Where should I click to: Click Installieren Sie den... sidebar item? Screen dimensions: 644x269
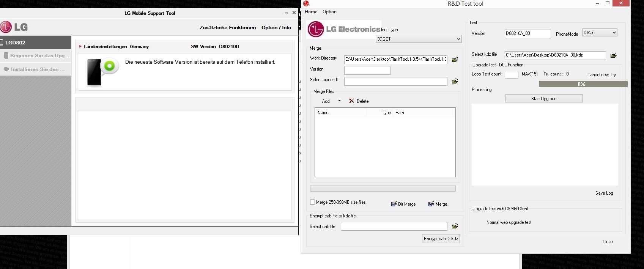click(35, 69)
